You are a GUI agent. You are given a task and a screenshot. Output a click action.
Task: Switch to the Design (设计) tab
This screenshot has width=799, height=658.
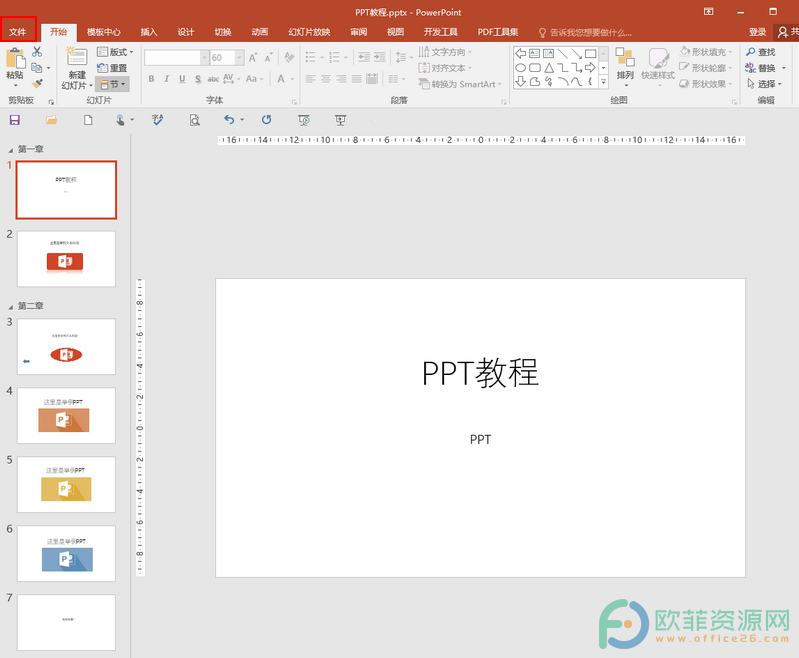pyautogui.click(x=185, y=32)
